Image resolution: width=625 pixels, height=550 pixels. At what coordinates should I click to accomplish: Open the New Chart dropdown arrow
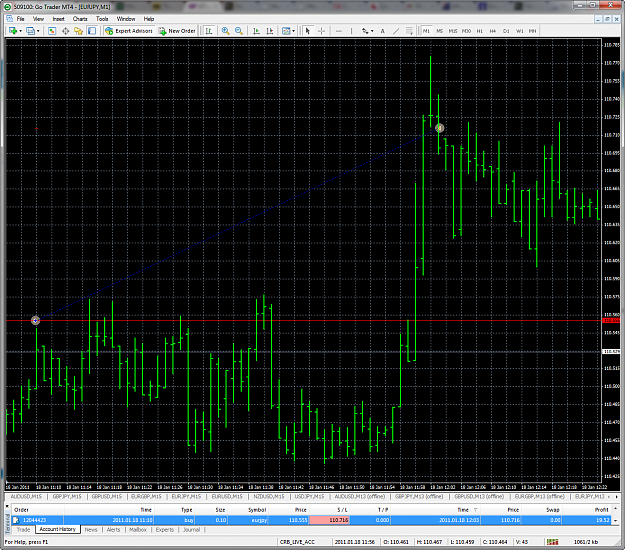[20, 31]
